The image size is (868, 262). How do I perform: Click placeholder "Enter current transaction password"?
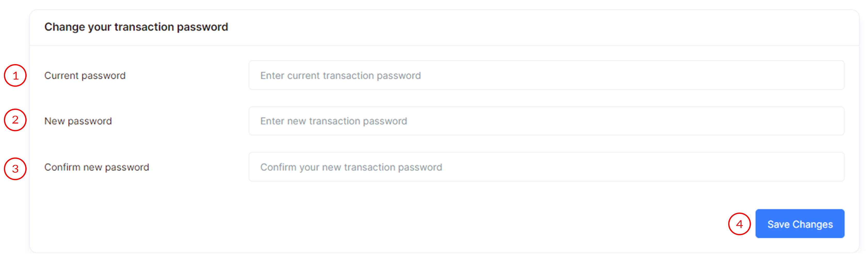(340, 76)
